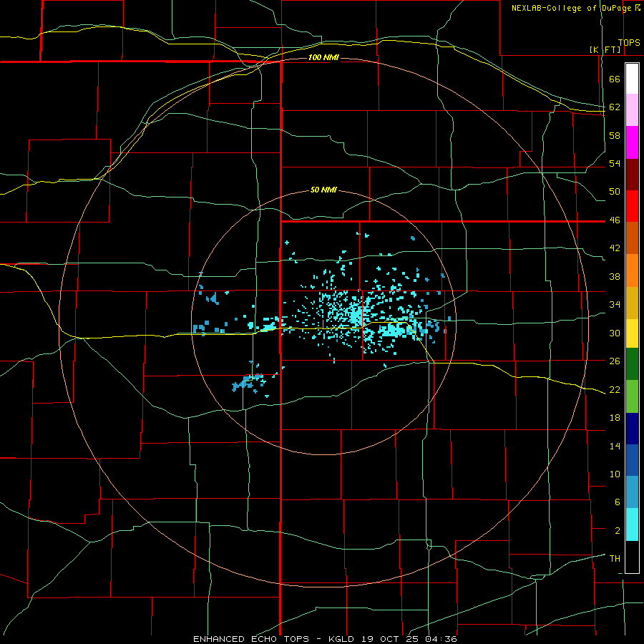This screenshot has height=644, width=644.
Task: Click the bright yellow legend swatch
Action: (632, 333)
